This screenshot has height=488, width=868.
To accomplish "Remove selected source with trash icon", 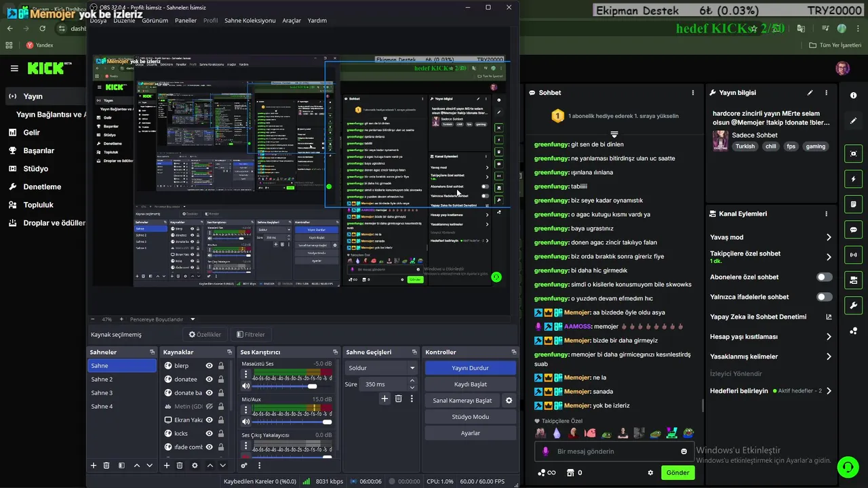I will click(180, 466).
